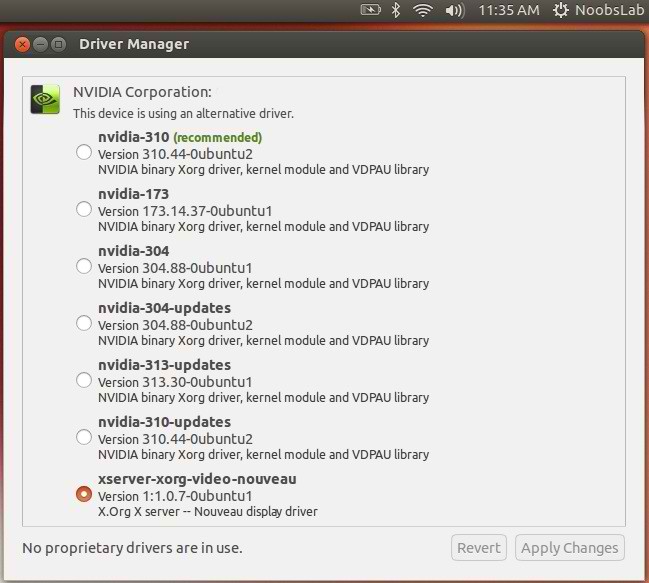Choose the nvidia-310-updates driver option
The image size is (649, 583).
click(x=84, y=437)
